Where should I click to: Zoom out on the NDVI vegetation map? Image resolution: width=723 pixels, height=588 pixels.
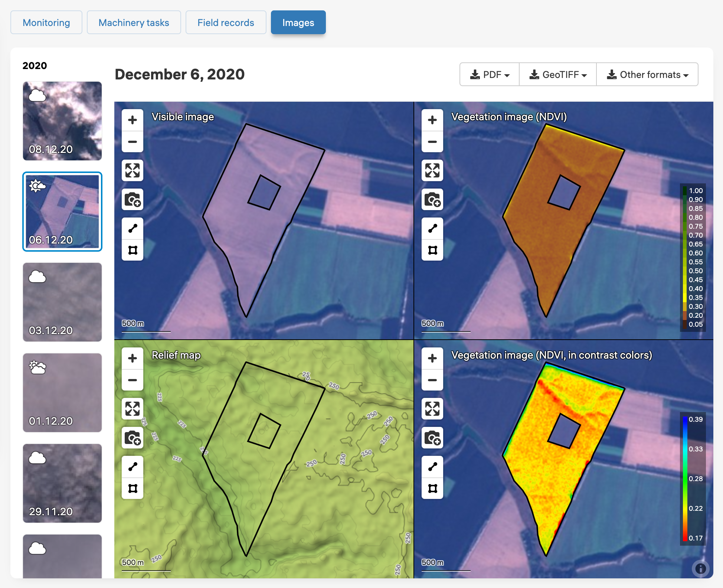pos(432,142)
